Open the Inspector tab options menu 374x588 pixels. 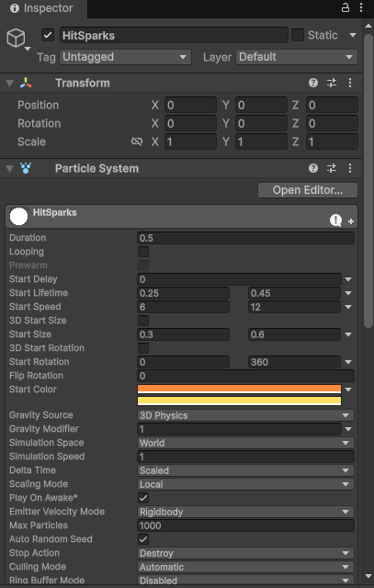[x=361, y=7]
